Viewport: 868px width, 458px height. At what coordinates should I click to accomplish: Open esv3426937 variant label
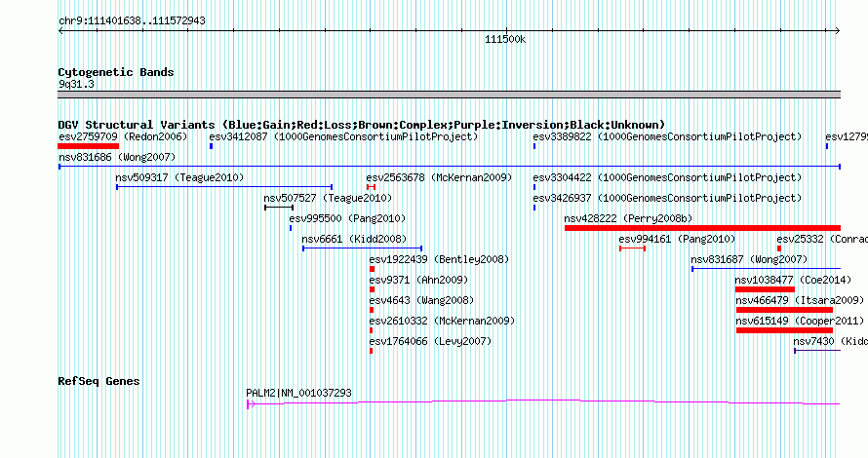tap(667, 198)
